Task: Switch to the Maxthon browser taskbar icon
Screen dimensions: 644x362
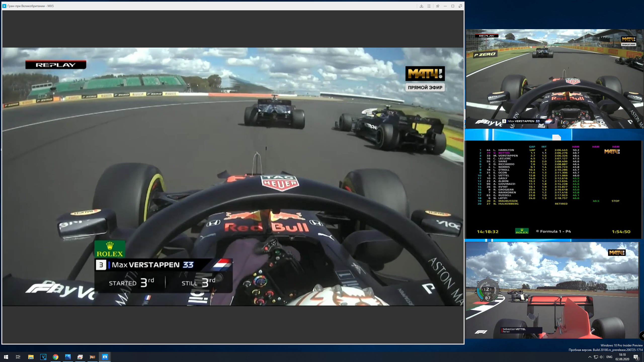Action: pos(105,357)
